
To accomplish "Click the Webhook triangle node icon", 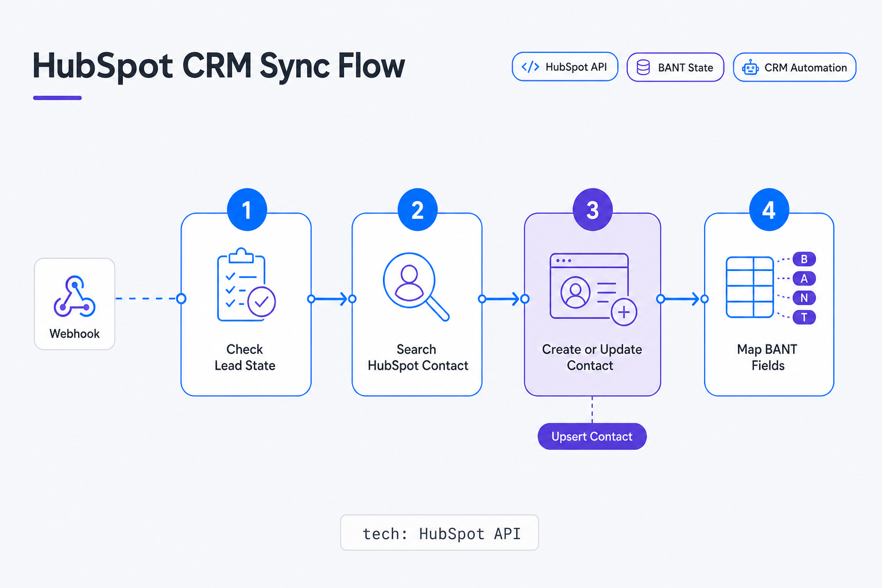I will coord(75,296).
